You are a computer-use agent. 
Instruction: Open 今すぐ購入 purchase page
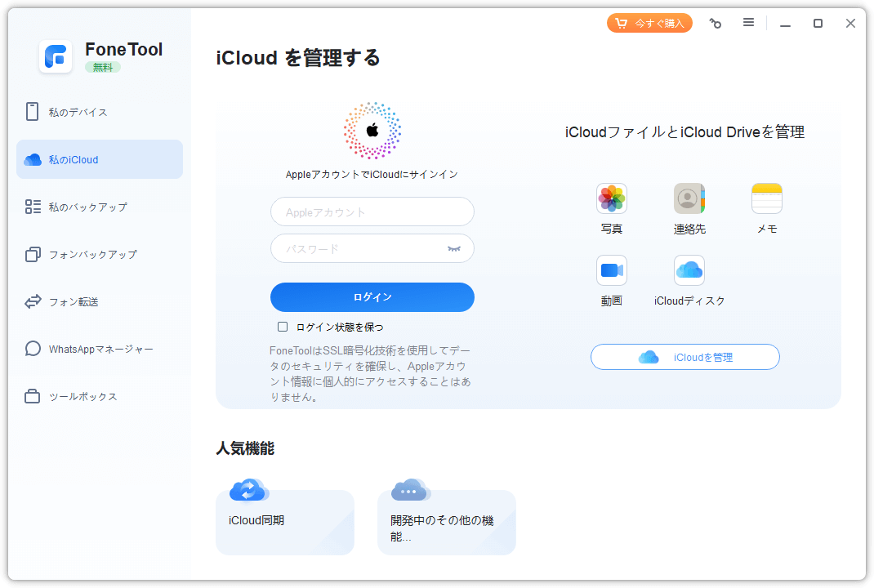(x=649, y=23)
